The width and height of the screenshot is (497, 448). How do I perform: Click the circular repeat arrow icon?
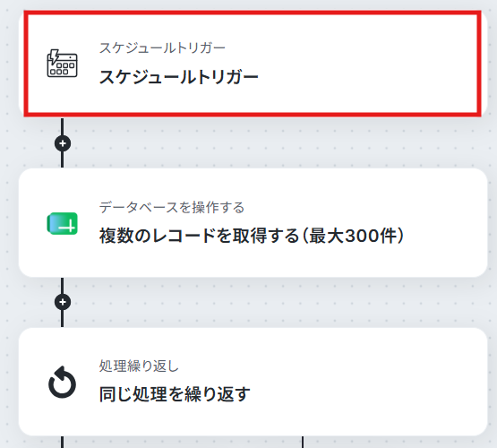click(x=62, y=382)
